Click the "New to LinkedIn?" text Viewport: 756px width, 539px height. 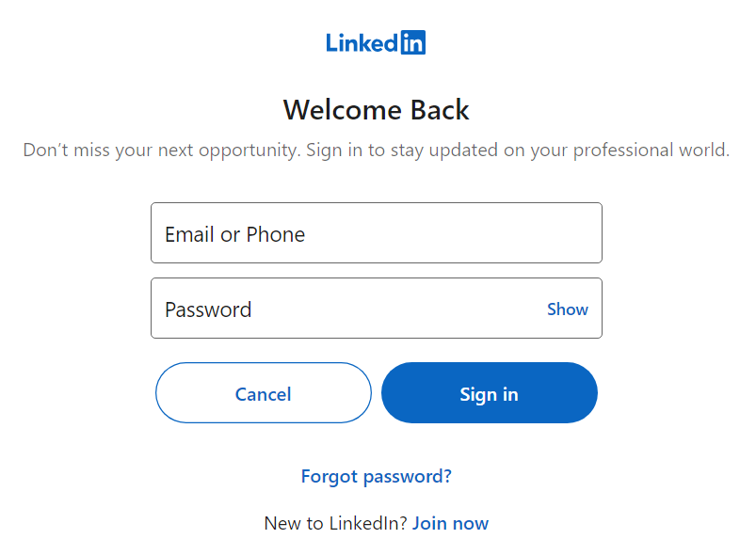click(x=335, y=523)
